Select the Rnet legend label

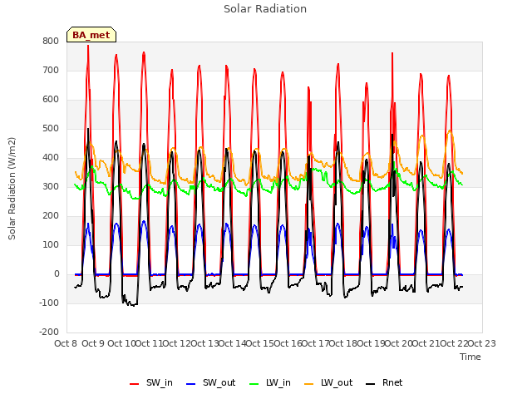(x=392, y=382)
